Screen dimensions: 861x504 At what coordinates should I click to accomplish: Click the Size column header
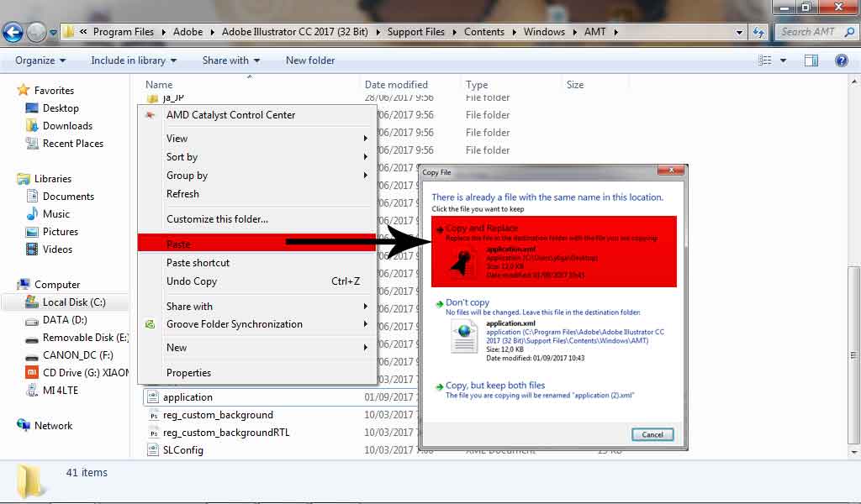tap(575, 85)
